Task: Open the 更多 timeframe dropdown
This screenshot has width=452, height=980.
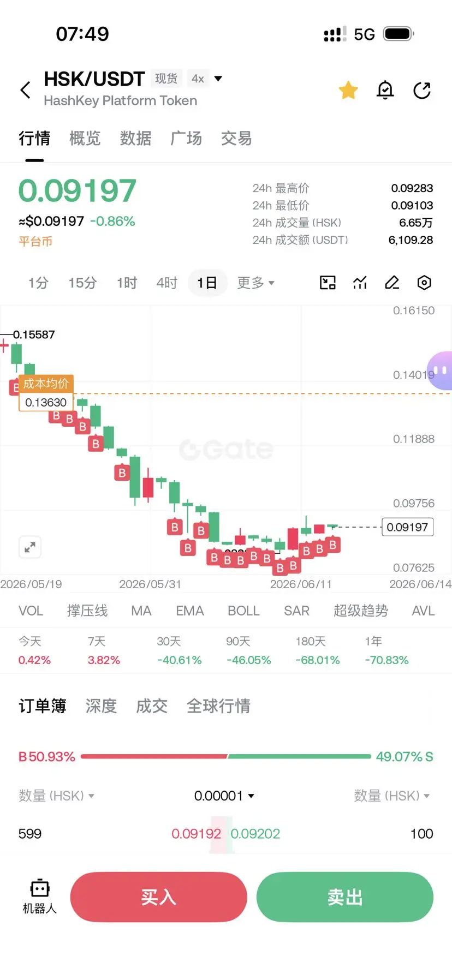Action: point(255,283)
